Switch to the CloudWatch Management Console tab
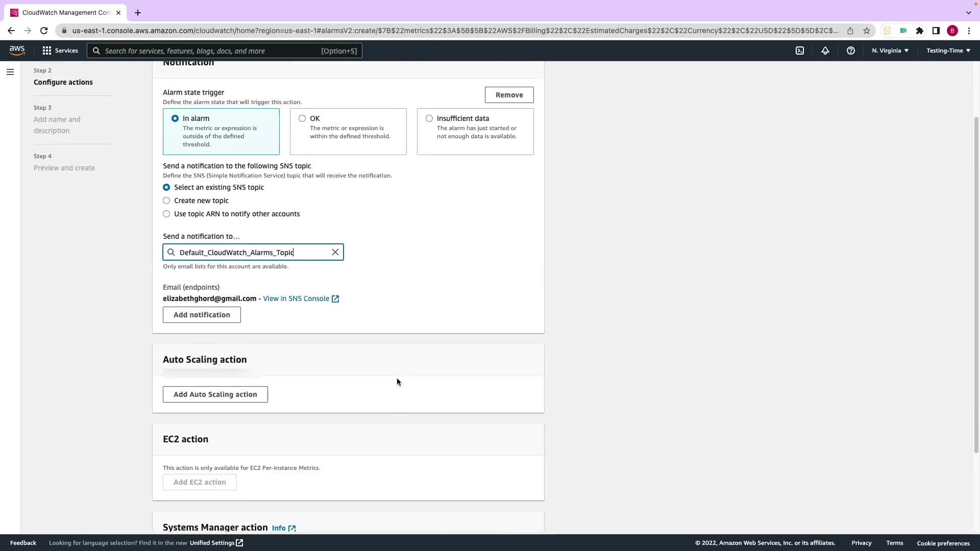Screen dimensions: 980x551 click(x=65, y=12)
